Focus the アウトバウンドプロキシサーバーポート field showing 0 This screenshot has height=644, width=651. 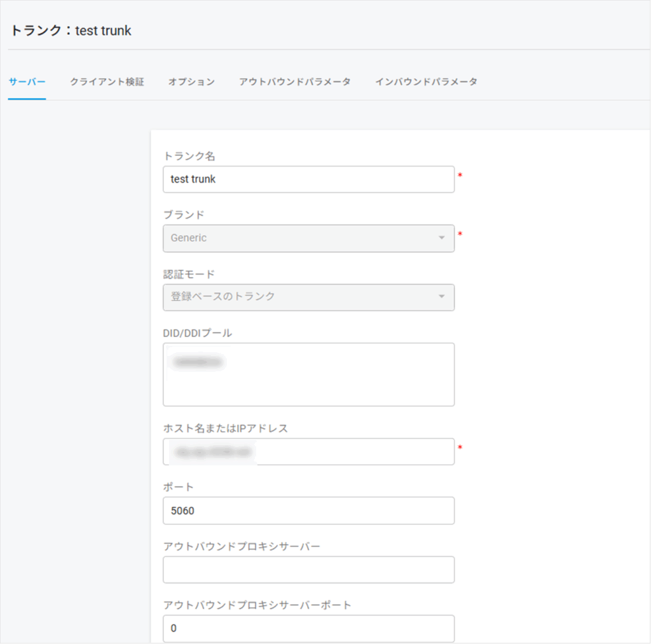pyautogui.click(x=308, y=629)
